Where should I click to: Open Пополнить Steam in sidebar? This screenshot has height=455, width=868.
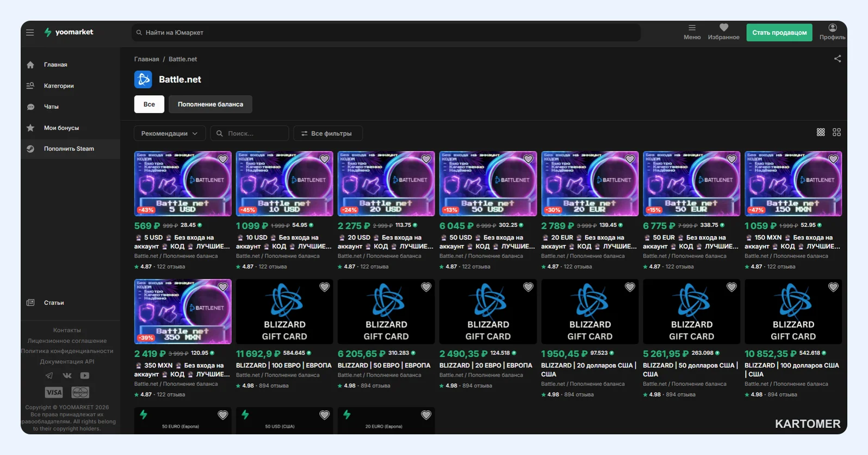pos(70,149)
